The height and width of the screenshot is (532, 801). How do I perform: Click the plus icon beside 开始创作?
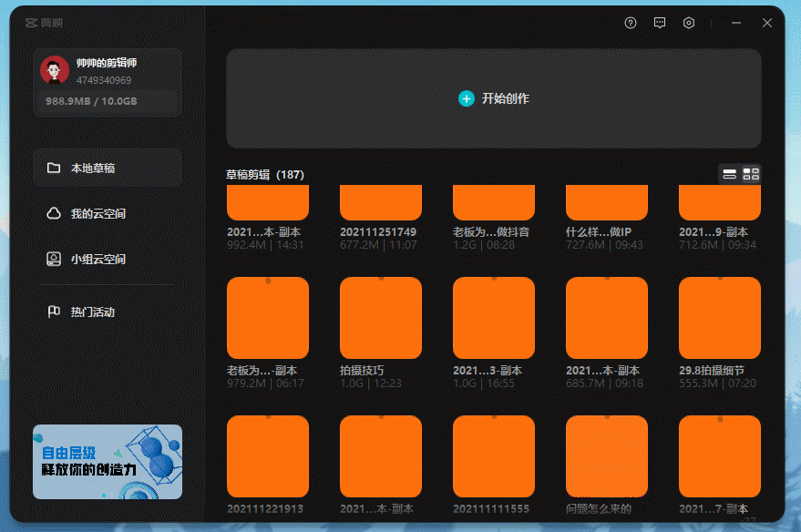pyautogui.click(x=466, y=98)
